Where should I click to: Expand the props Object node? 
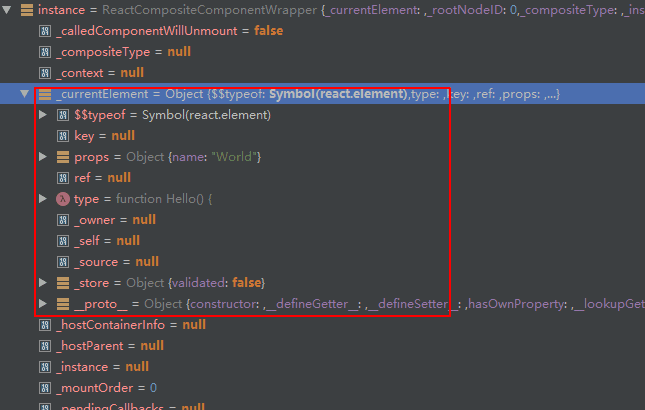coord(42,157)
